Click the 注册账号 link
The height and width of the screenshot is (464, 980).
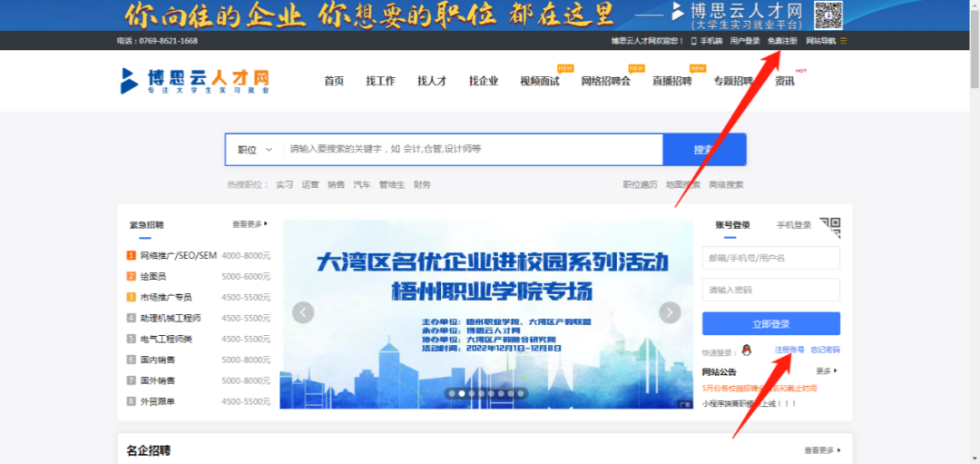789,350
